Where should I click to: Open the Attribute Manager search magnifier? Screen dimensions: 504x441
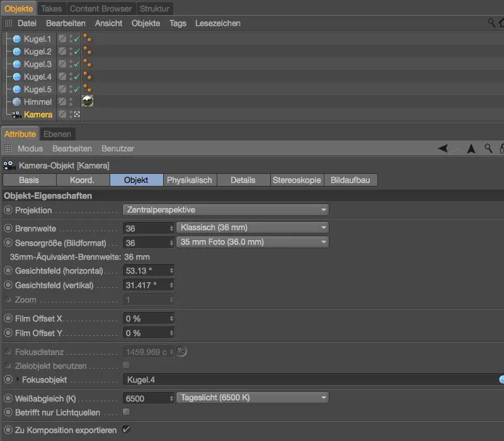tap(488, 148)
